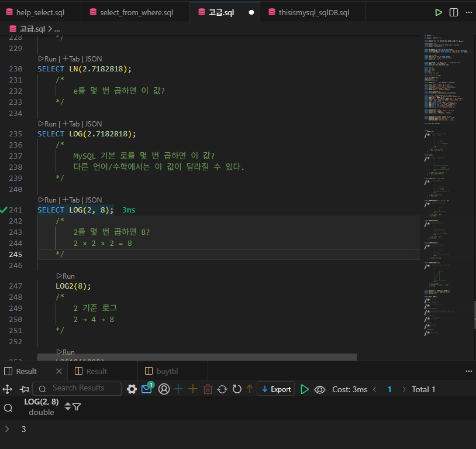This screenshot has width=476, height=449.
Task: Refresh results with the circular arrow icon
Action: 237,389
